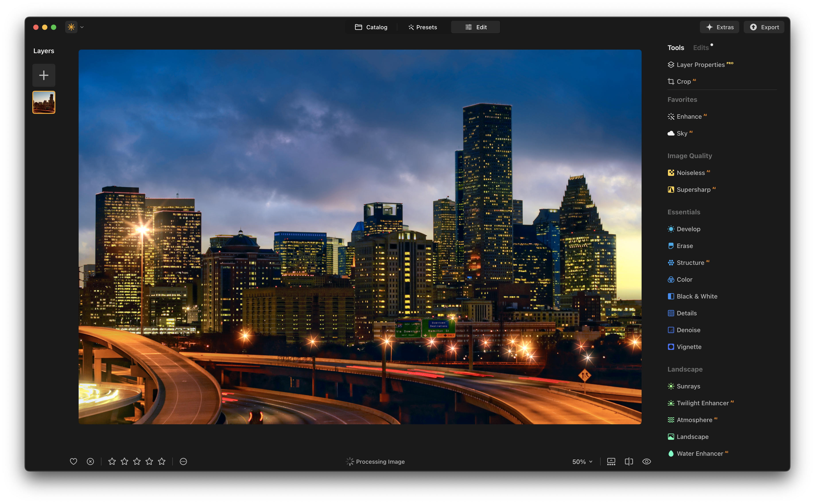815x504 pixels.
Task: Select the skyline layer thumbnail
Action: click(44, 102)
